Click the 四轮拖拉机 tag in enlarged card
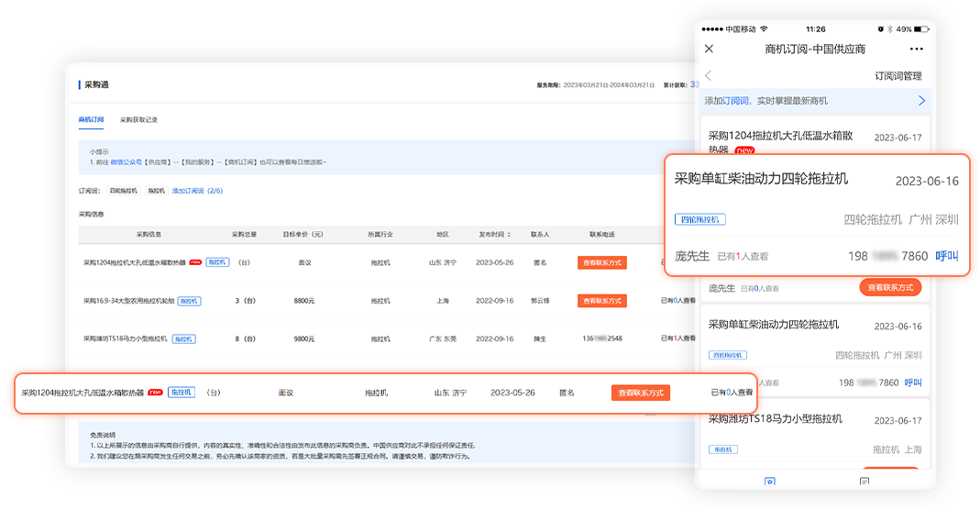The height and width of the screenshot is (510, 980). click(x=700, y=219)
